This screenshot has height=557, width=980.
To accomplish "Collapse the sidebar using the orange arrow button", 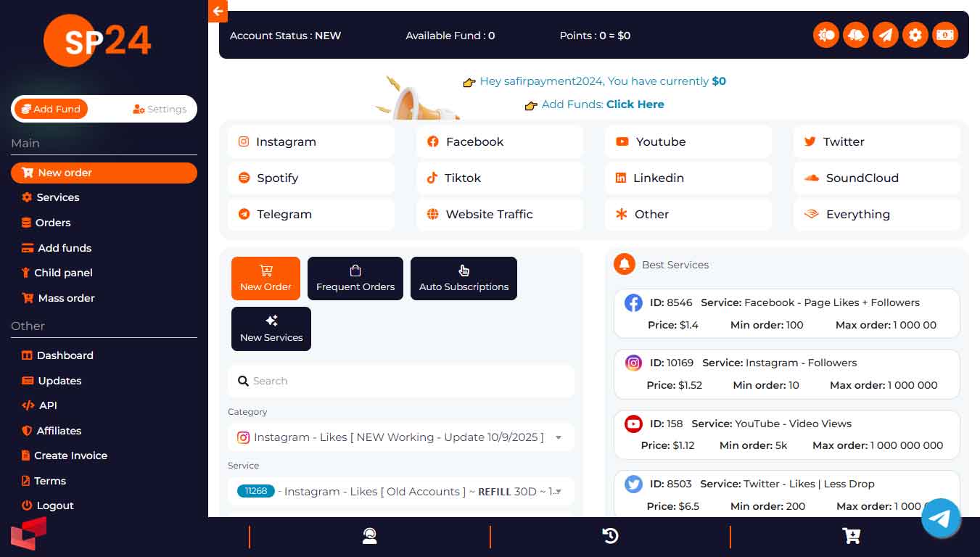I will [x=218, y=12].
